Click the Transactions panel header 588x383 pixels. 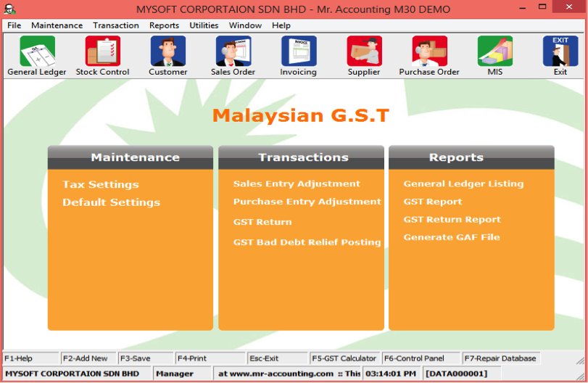pyautogui.click(x=301, y=157)
